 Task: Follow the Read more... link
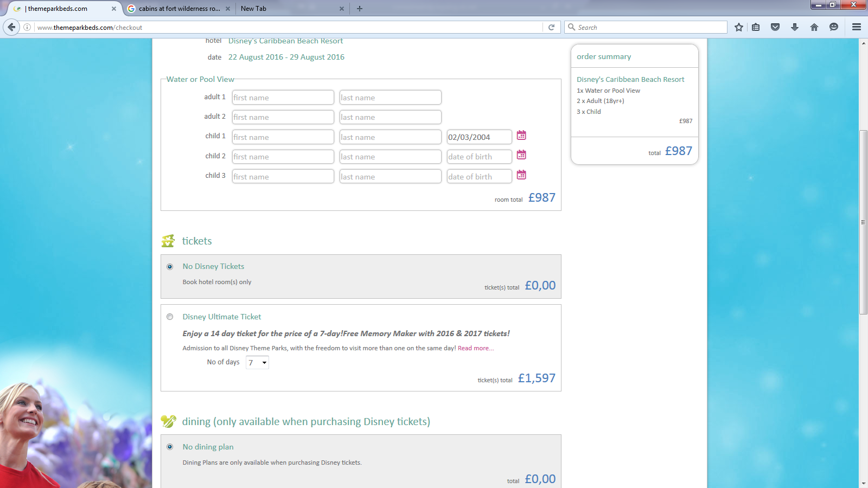click(476, 348)
